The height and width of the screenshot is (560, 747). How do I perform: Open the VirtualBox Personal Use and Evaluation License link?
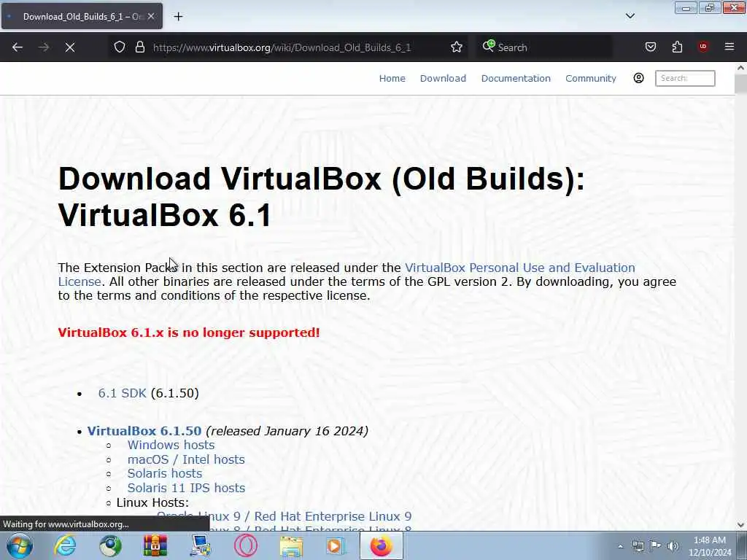coord(347,274)
